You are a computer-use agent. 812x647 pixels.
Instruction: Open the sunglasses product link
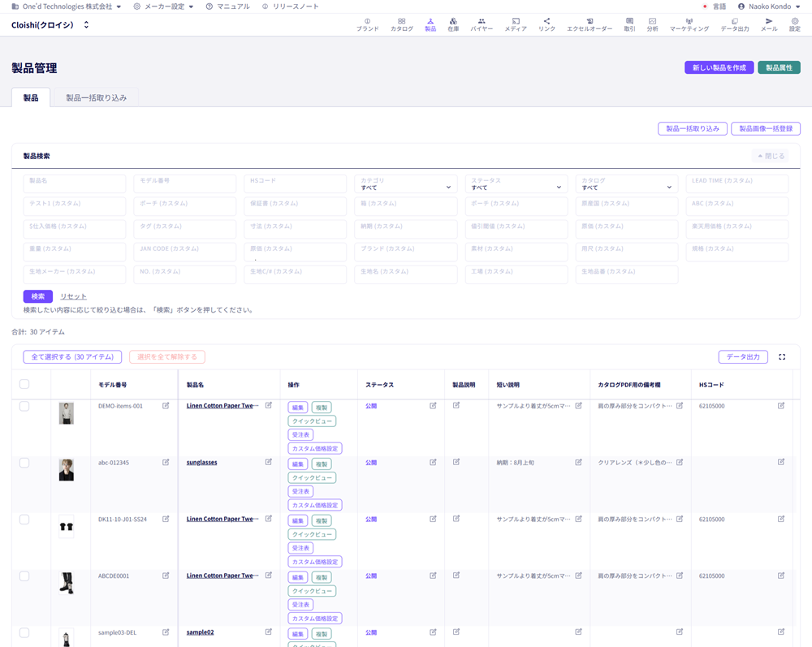tap(202, 462)
